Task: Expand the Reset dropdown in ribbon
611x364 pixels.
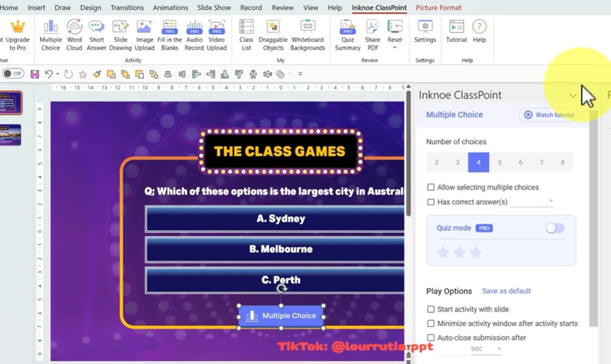Action: coord(395,47)
